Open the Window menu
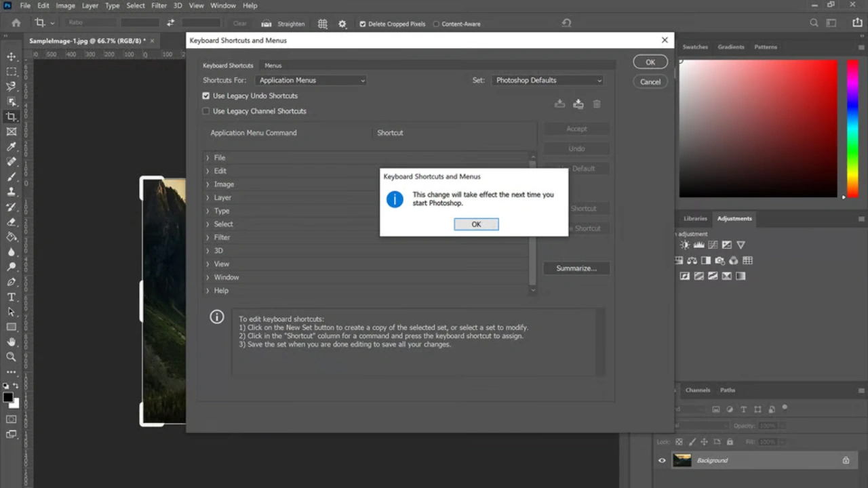 (x=222, y=5)
